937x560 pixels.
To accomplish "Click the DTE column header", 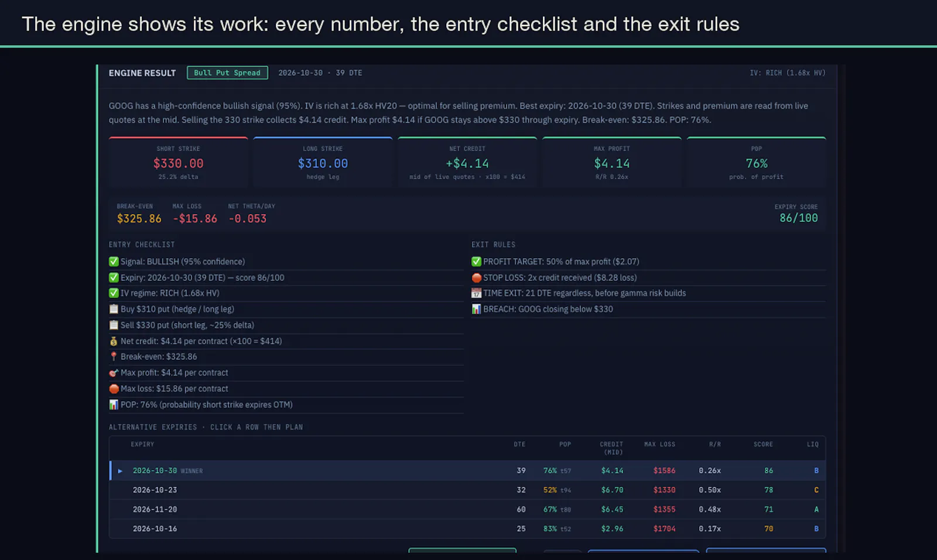I will 519,444.
